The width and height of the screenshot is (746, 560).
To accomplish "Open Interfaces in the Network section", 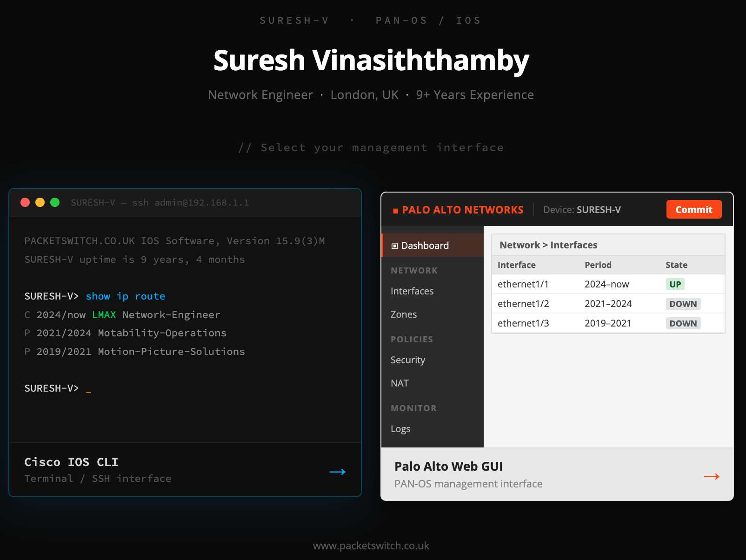I will (x=412, y=291).
